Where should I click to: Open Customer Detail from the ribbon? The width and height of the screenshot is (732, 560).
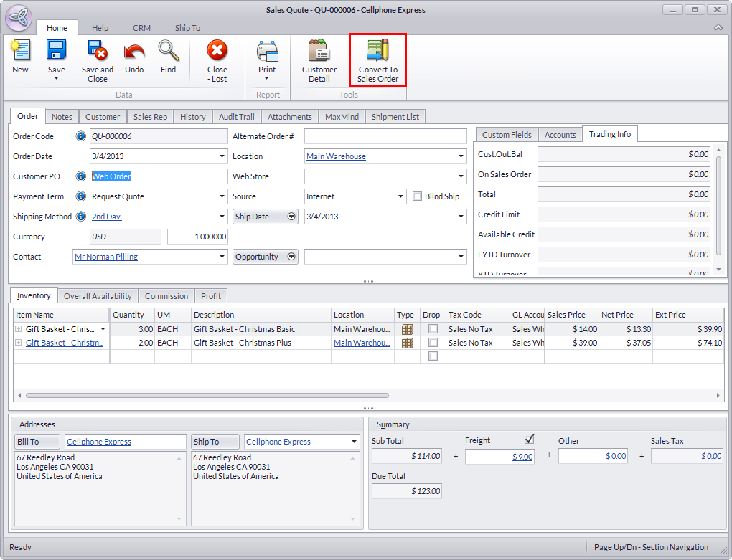point(319,52)
